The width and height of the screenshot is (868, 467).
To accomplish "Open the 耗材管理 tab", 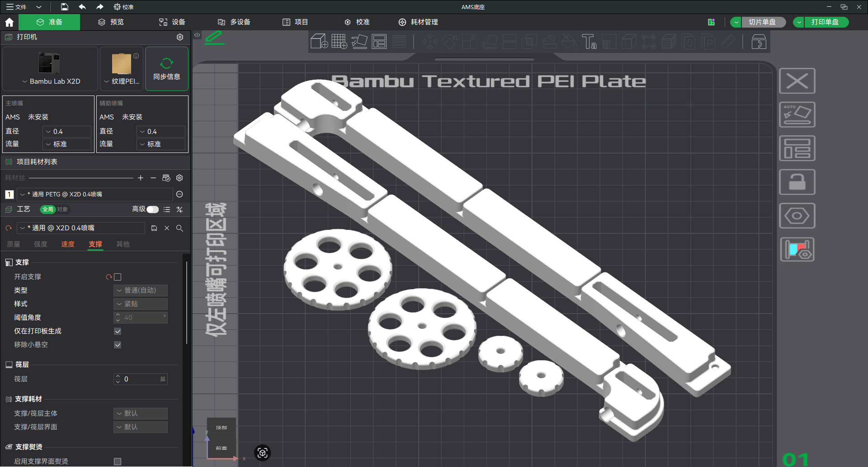I will coord(418,22).
